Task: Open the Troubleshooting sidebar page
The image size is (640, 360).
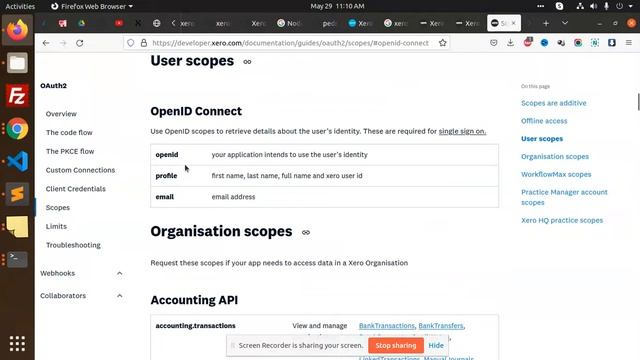Action: [x=73, y=245]
